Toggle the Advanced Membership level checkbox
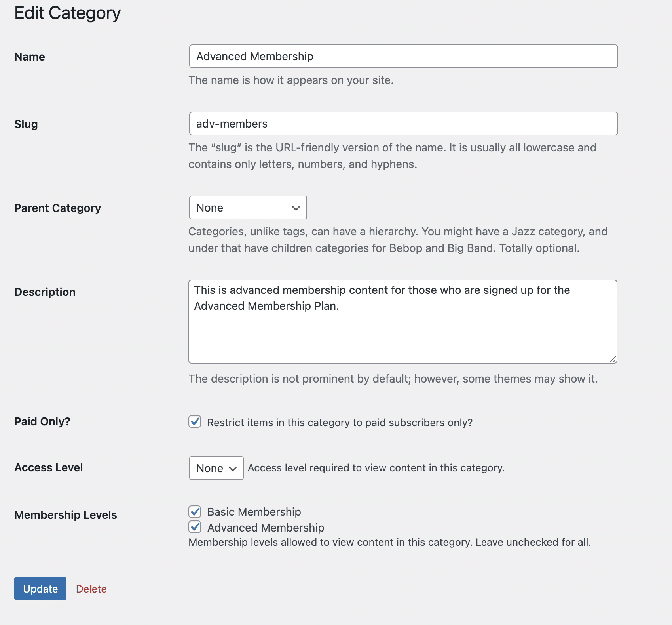 [195, 527]
